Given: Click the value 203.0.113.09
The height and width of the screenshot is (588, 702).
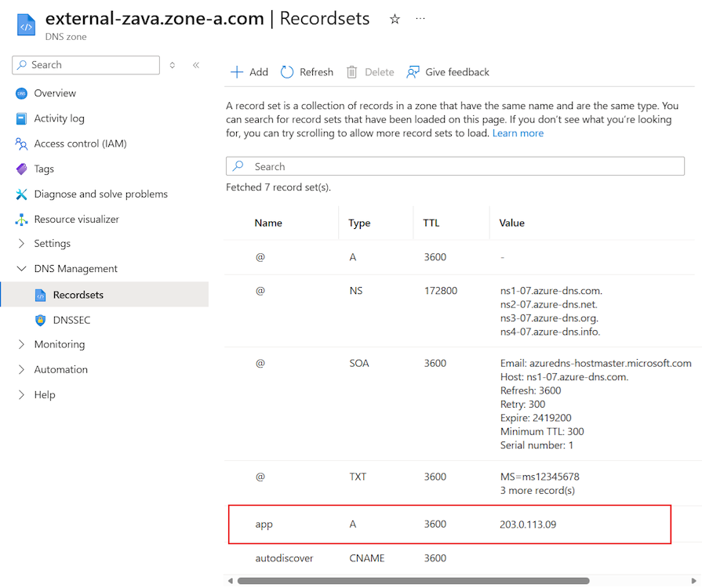Looking at the screenshot, I should tap(528, 524).
